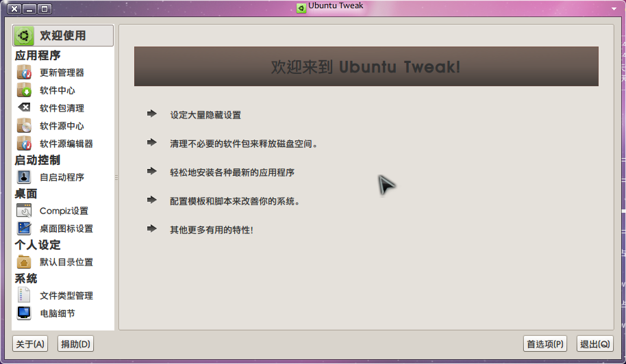Click the 软件源编辑器 source editor icon
The image size is (626, 364).
pyautogui.click(x=24, y=143)
